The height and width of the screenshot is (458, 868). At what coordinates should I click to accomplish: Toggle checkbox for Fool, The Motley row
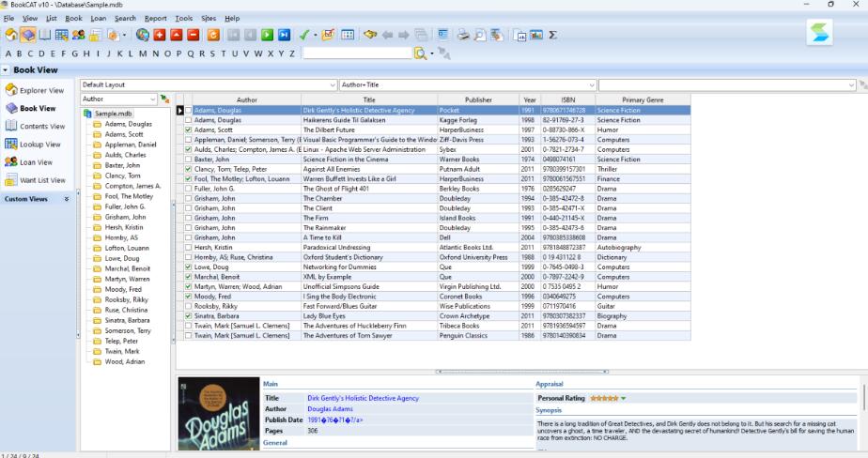(188, 179)
